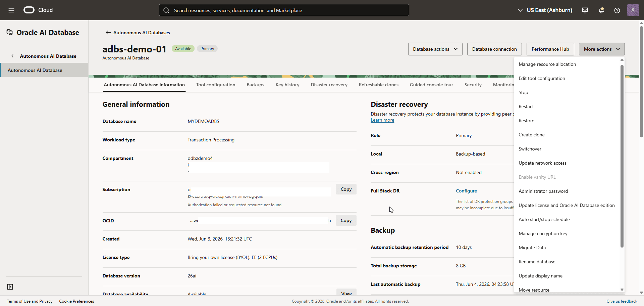Open the notifications bell

(601, 10)
